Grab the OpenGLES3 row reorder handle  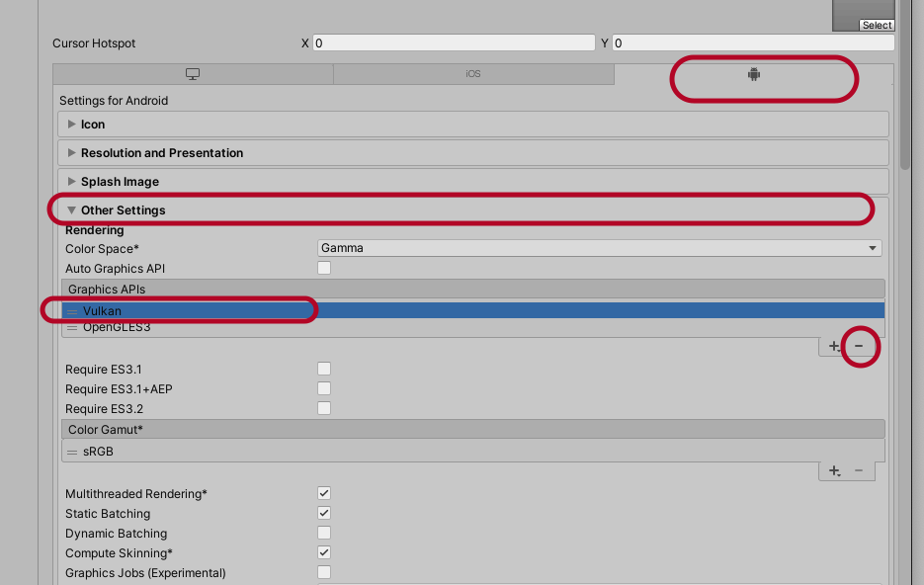72,327
